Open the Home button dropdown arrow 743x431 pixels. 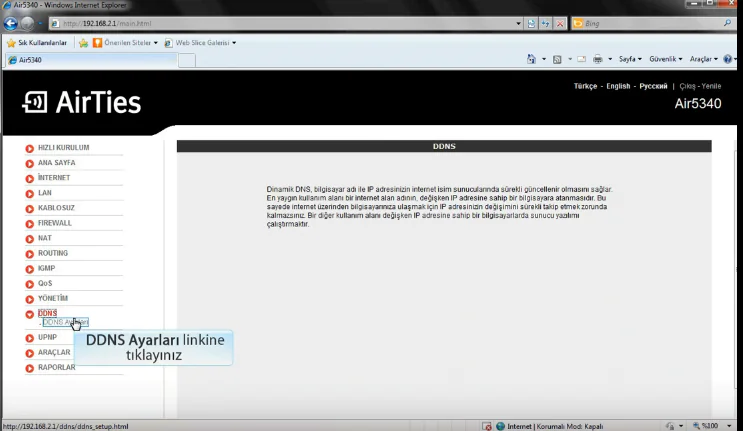click(544, 59)
